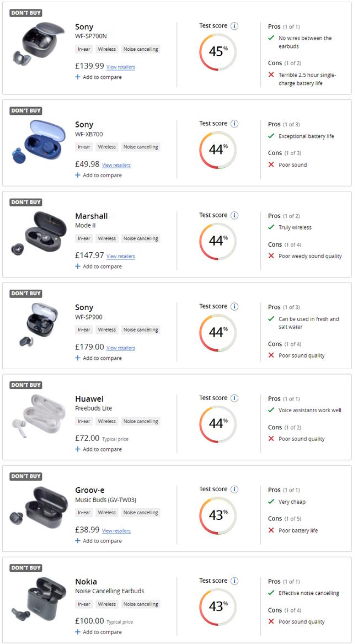Add Nokia Noise Cancelling Earbuds to compare
353x644 pixels.
[99, 632]
